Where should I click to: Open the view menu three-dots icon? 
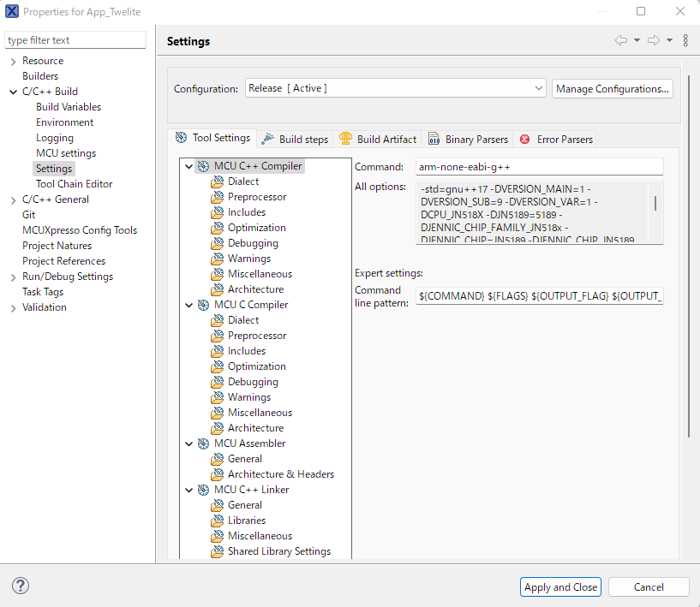685,40
